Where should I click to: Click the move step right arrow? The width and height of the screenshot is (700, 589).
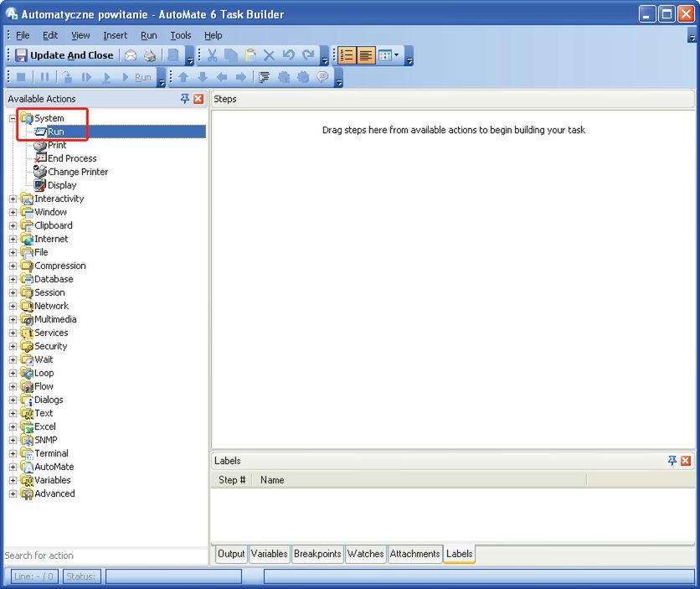241,77
